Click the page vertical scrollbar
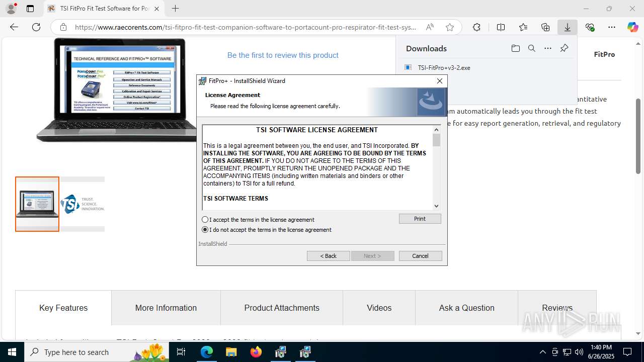Viewport: 644px width, 362px height. [x=638, y=136]
